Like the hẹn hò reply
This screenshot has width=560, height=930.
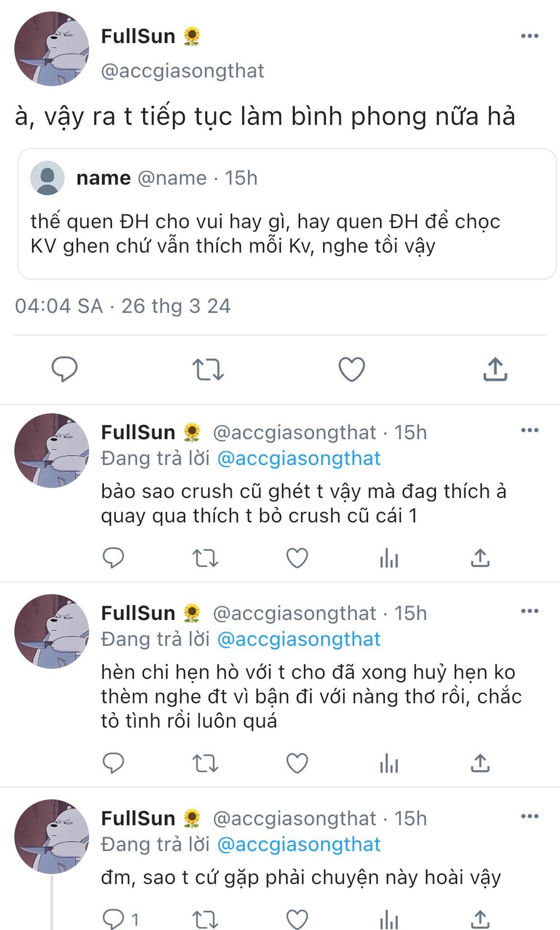pyautogui.click(x=297, y=764)
